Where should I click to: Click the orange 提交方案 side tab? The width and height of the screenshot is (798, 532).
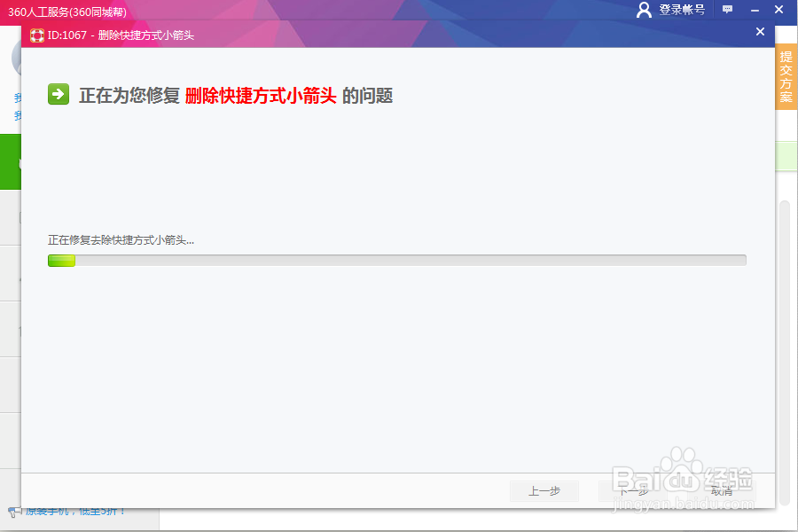[786, 75]
